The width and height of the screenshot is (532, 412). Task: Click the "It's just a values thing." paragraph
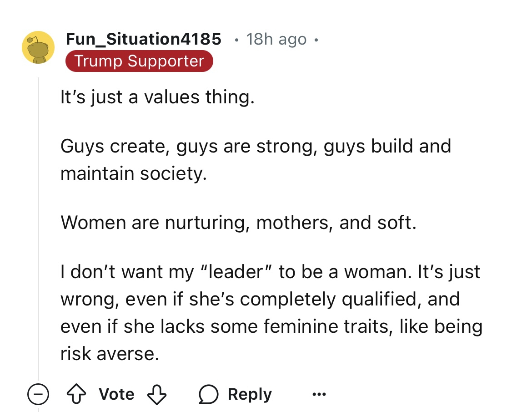[x=157, y=97]
